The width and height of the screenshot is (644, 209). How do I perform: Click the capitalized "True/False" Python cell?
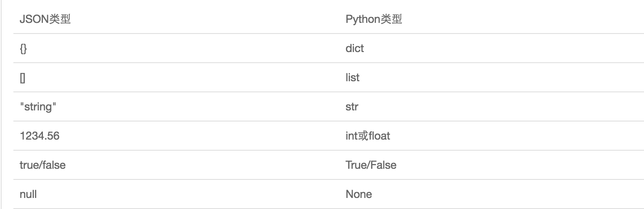click(x=371, y=165)
